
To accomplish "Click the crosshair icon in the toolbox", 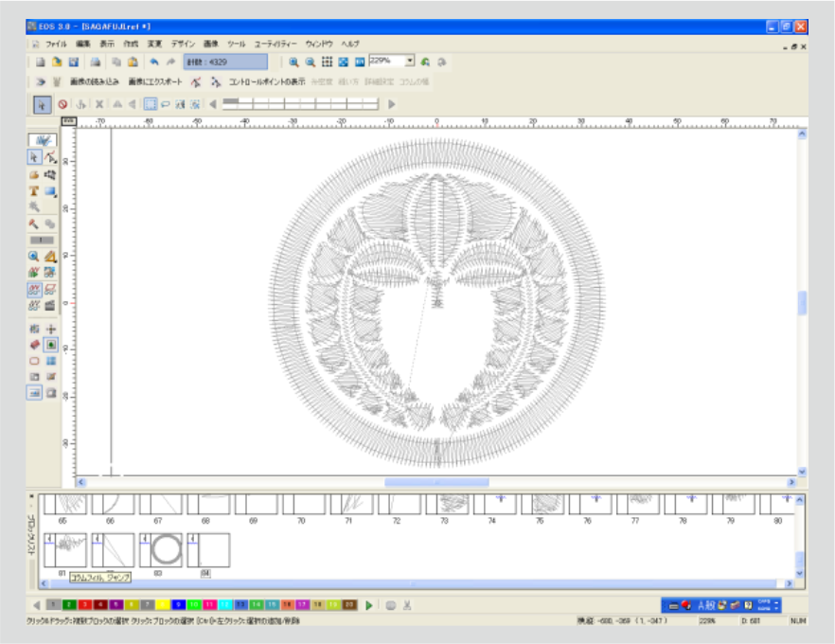I will (50, 329).
